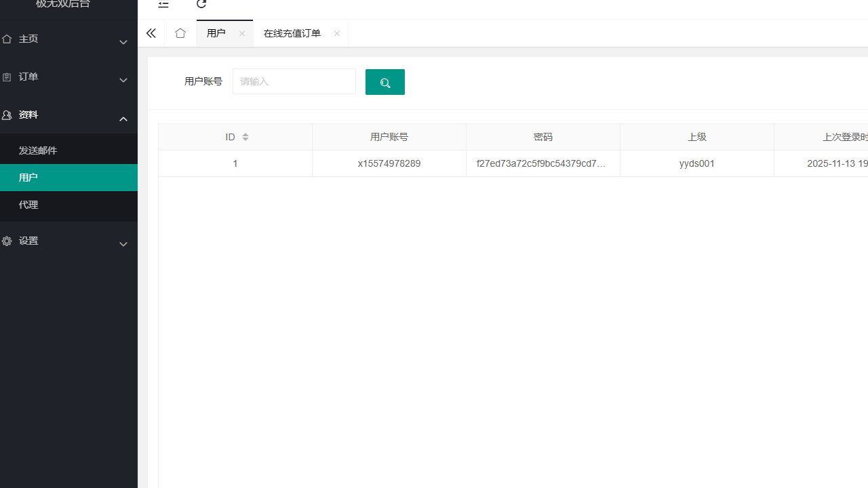Click the 主页 home icon in sidebar
Screen dimensions: 868x488
click(x=7, y=39)
